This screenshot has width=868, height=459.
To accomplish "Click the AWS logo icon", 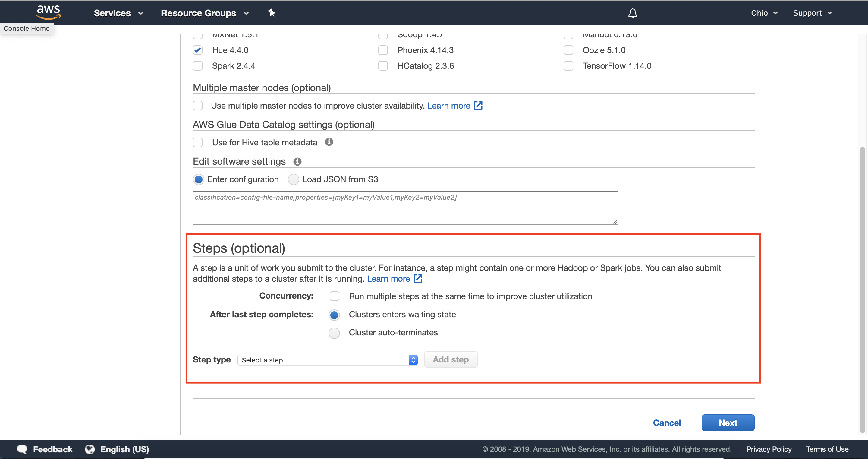I will [x=49, y=12].
